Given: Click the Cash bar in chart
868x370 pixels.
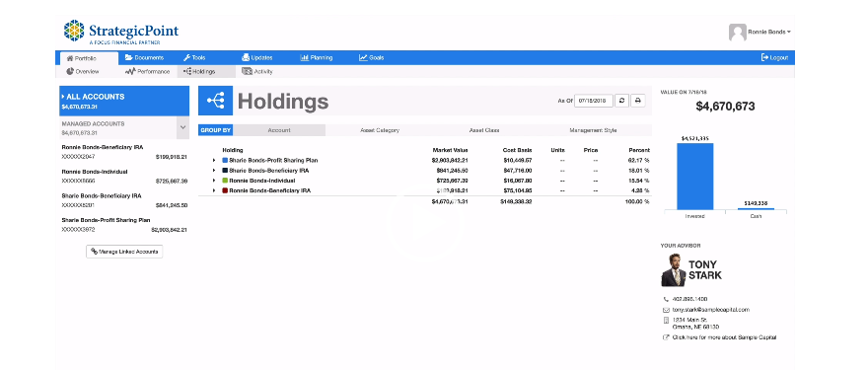Looking at the screenshot, I should [x=756, y=209].
